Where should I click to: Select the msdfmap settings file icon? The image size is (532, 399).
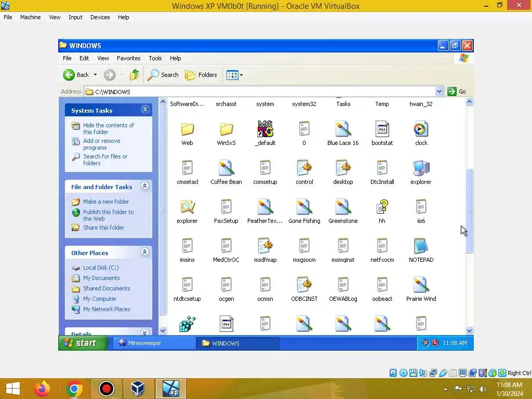(265, 246)
